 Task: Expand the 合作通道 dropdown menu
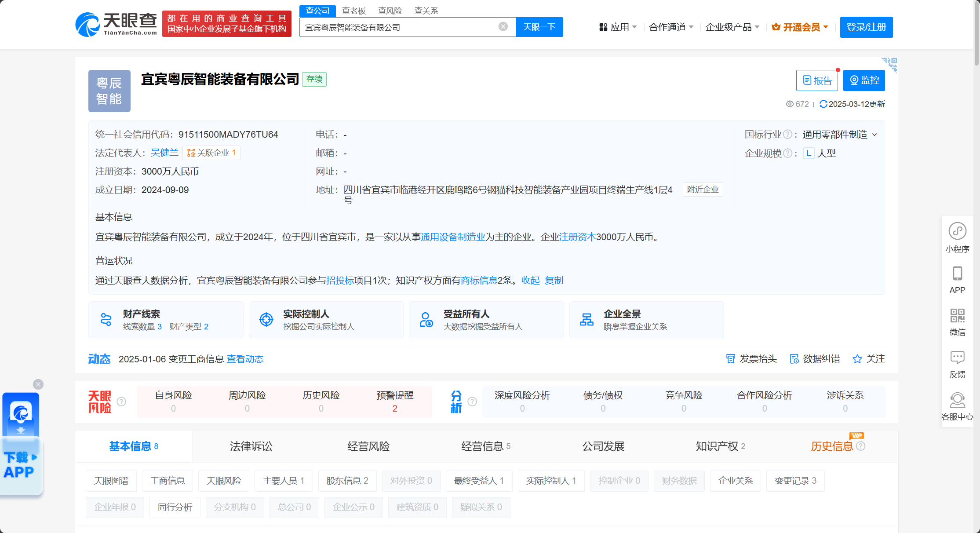671,27
